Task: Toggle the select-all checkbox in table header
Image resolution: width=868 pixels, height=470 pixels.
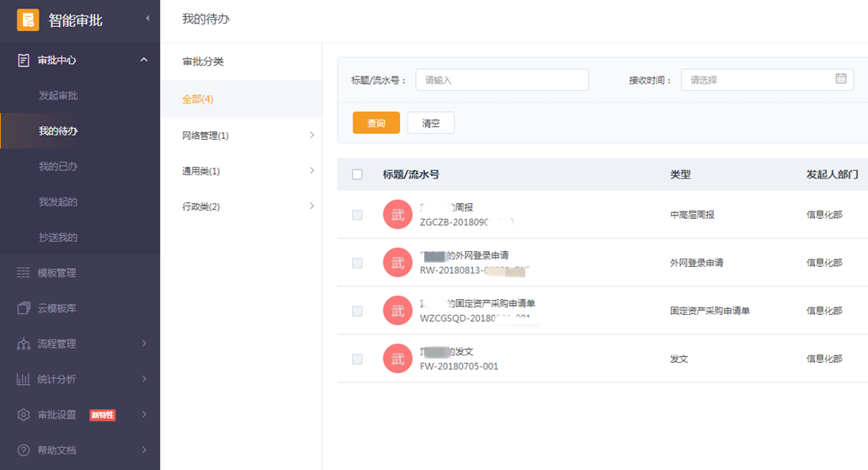Action: (x=357, y=174)
